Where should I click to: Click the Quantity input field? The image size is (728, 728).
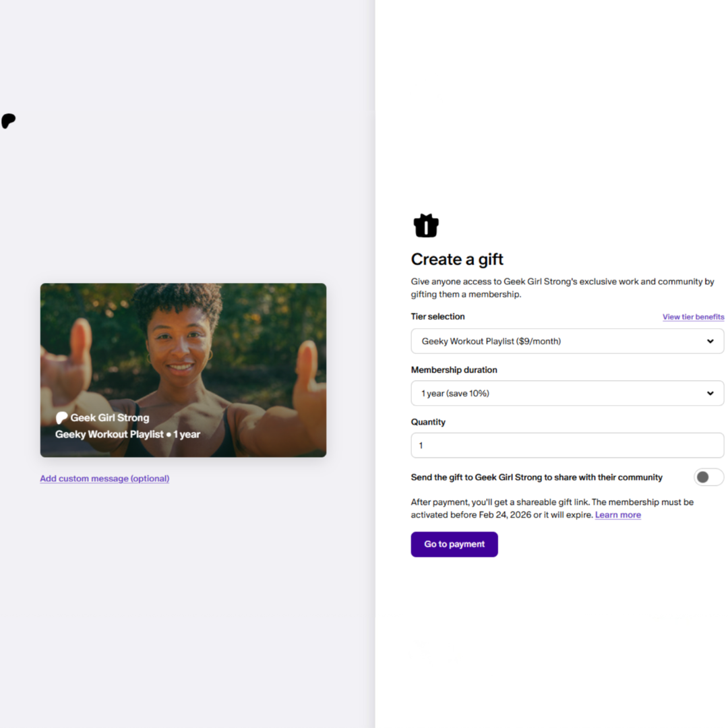568,446
